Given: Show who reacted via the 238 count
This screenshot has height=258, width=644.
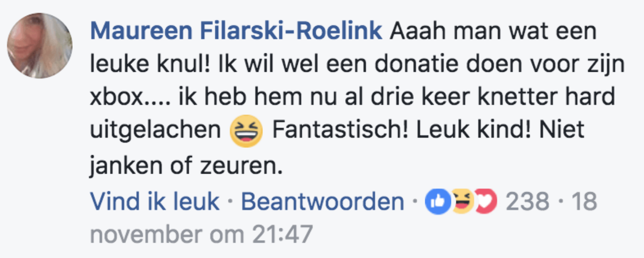Looking at the screenshot, I should pyautogui.click(x=528, y=201).
